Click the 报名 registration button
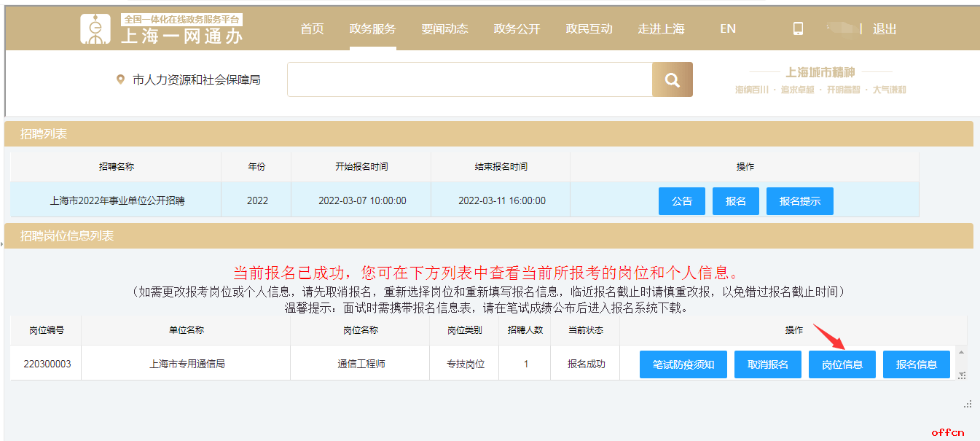980x441 pixels. tap(736, 201)
